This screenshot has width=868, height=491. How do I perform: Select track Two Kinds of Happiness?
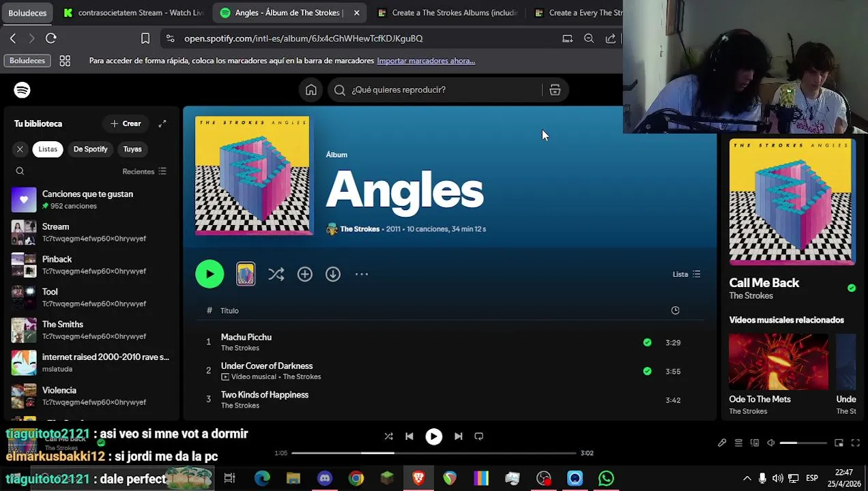click(x=265, y=395)
